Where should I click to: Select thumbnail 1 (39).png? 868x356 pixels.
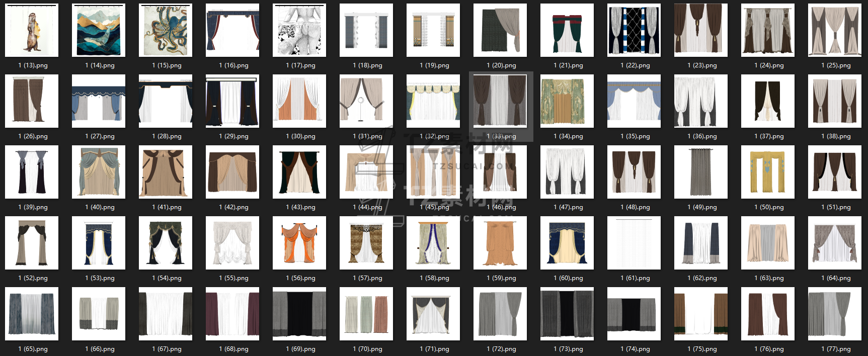pos(32,172)
